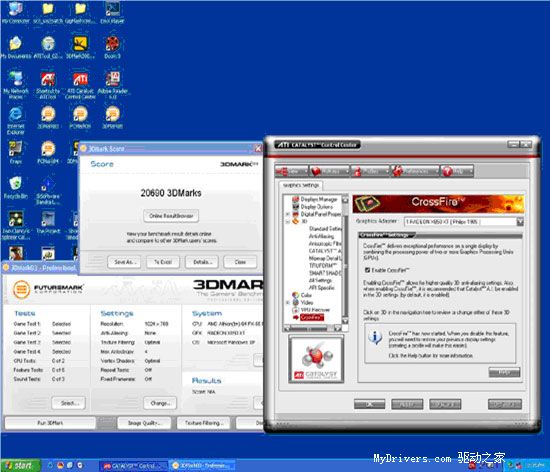This screenshot has width=550, height=472.
Task: Click the Help toolbar button in Catalyst
Action: coord(457,171)
